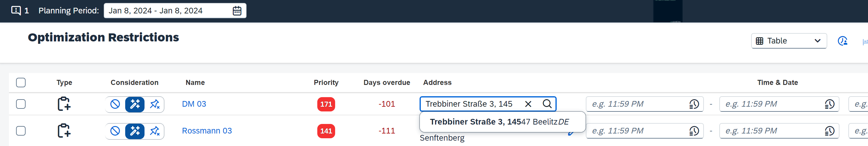This screenshot has height=146, width=868.
Task: Clear the Trebbiner Straße address search
Action: tap(528, 104)
